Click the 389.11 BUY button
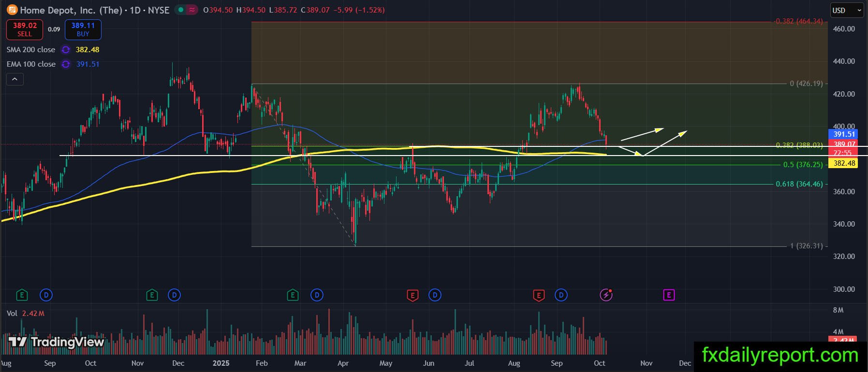The width and height of the screenshot is (868, 372). pyautogui.click(x=83, y=29)
